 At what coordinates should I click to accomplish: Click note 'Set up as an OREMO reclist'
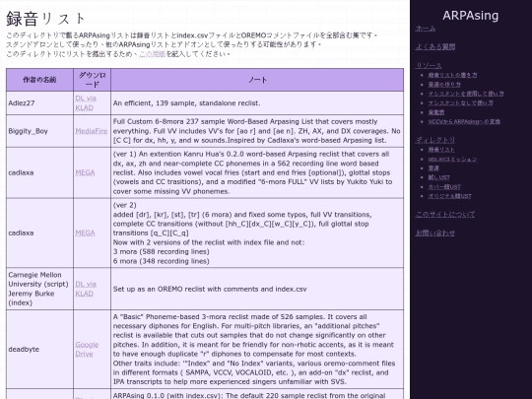click(x=210, y=289)
